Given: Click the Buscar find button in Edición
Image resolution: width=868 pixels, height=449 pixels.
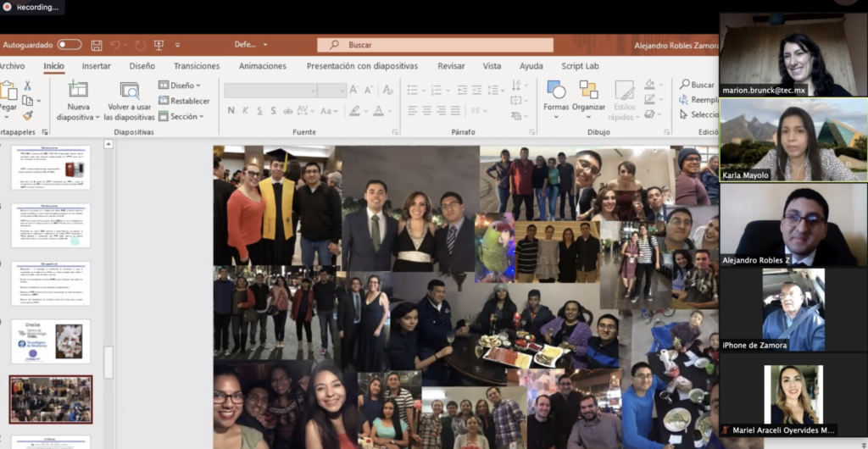Looking at the screenshot, I should coord(697,85).
